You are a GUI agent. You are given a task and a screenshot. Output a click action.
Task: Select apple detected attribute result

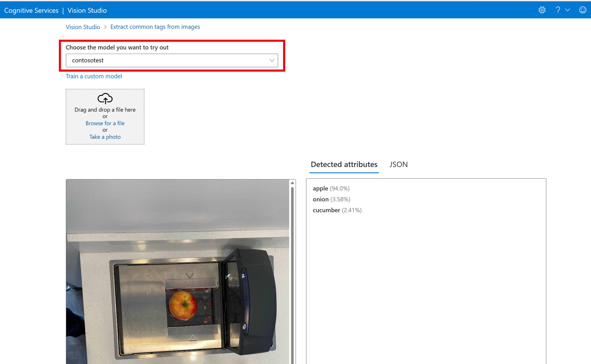pyautogui.click(x=331, y=188)
